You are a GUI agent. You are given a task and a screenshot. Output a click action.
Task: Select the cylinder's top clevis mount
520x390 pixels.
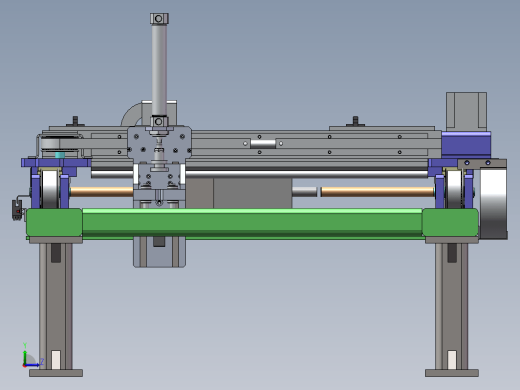159,18
